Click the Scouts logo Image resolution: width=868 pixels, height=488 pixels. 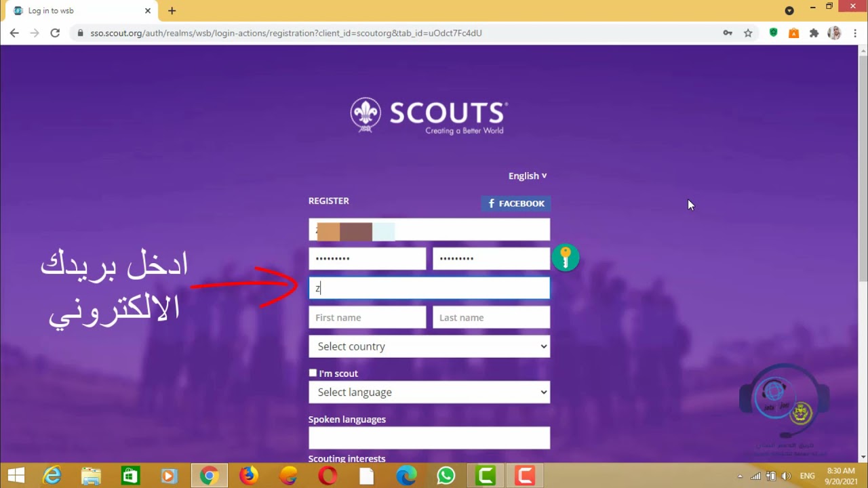(429, 116)
